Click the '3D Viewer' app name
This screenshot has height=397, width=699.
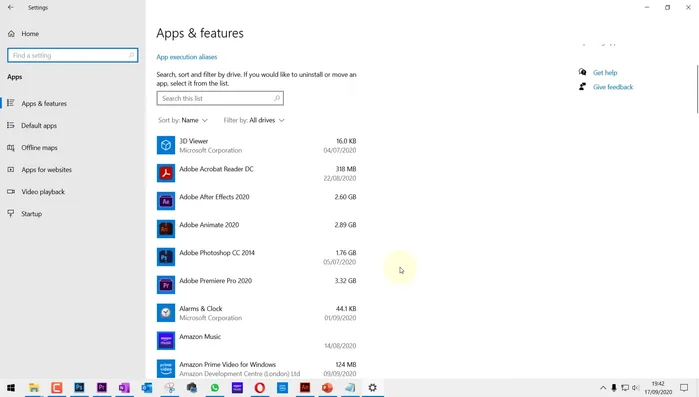pyautogui.click(x=193, y=141)
